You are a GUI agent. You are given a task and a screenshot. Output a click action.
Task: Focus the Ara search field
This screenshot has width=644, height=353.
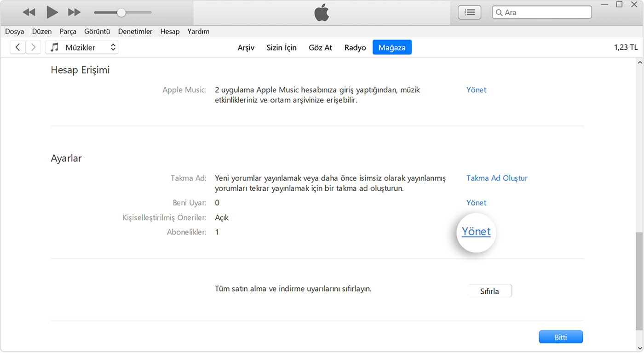542,12
